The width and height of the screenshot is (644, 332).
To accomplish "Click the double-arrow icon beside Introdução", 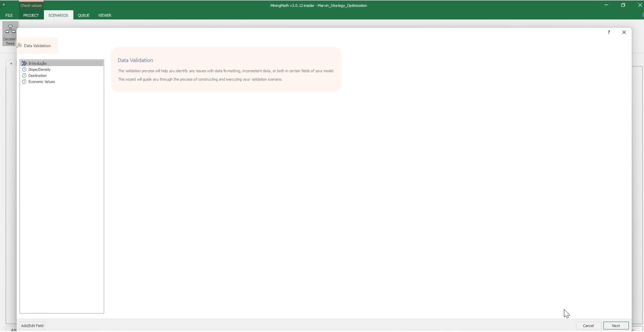I will [24, 63].
